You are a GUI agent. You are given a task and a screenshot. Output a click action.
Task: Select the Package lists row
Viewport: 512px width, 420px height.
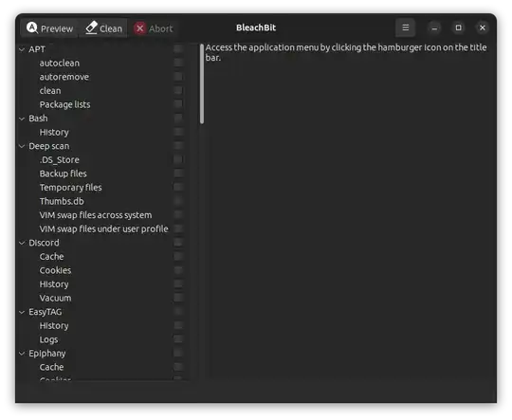[x=64, y=104]
